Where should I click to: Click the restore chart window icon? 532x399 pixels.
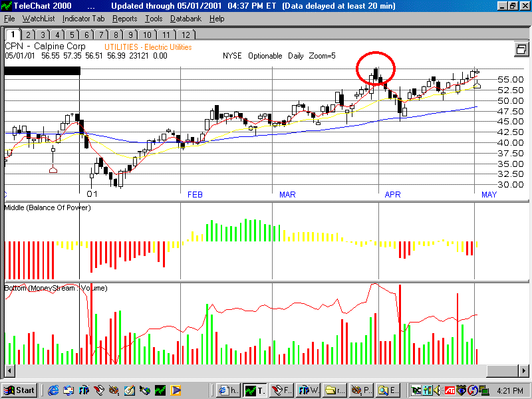point(521,49)
